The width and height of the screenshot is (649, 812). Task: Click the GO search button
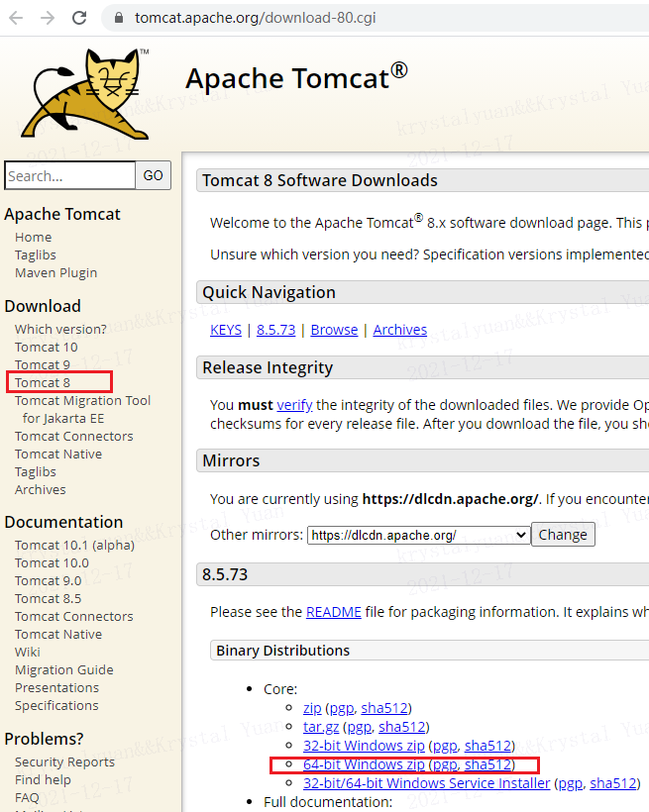coord(153,175)
